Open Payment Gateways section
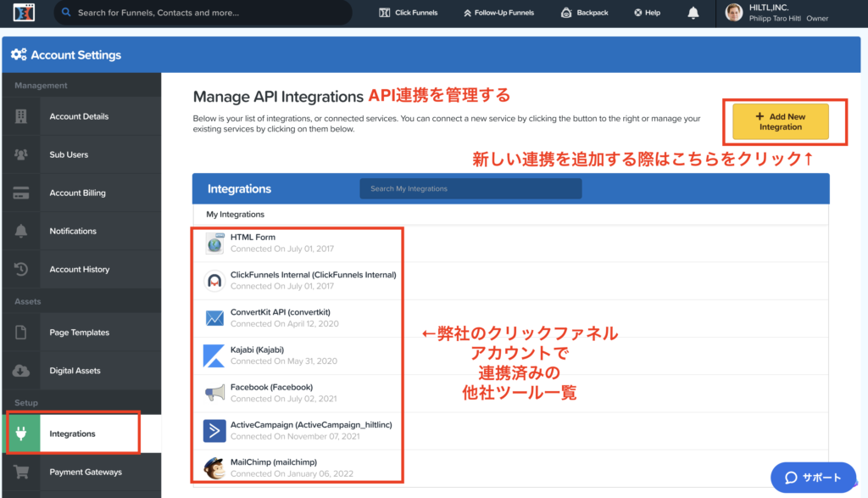The image size is (868, 498). 82,472
